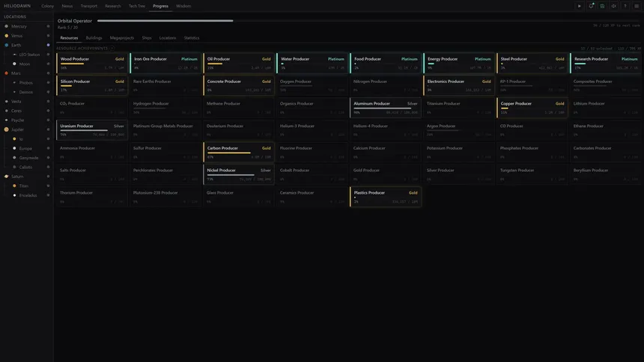Click the Psyche asteroid icon
This screenshot has width=644, height=362.
coord(6,120)
